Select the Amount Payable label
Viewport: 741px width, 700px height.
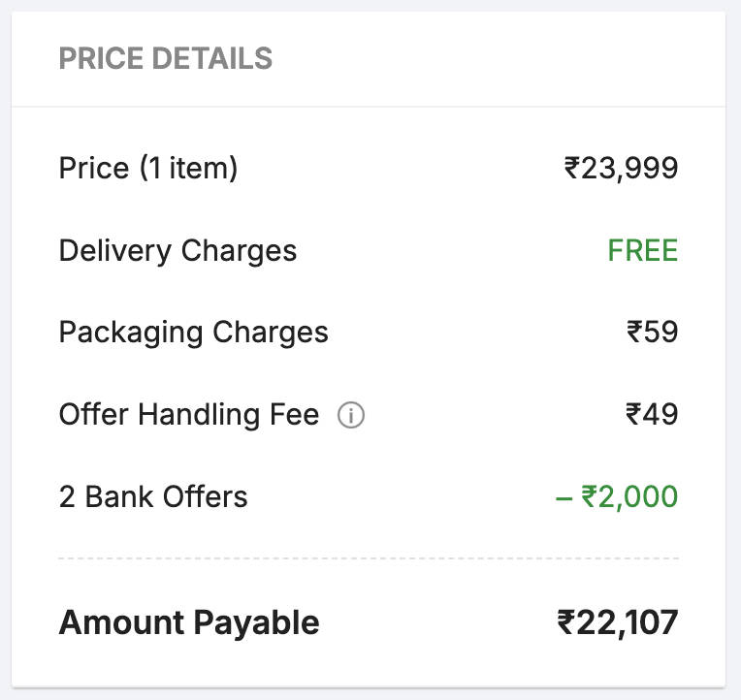[189, 621]
